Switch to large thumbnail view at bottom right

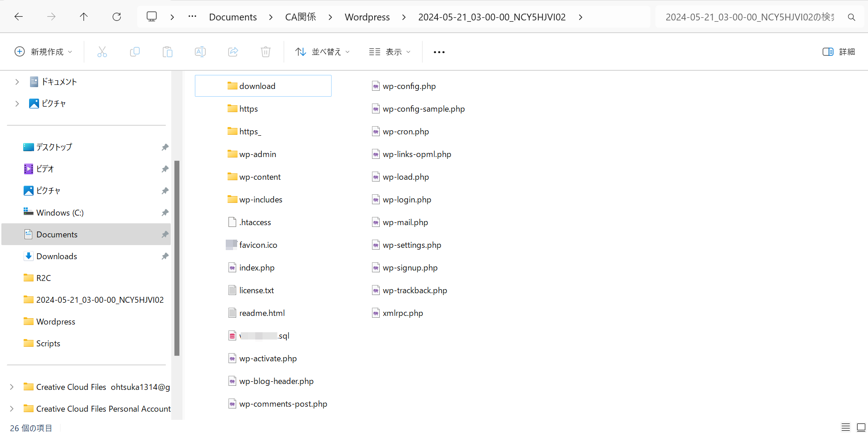[x=861, y=427]
